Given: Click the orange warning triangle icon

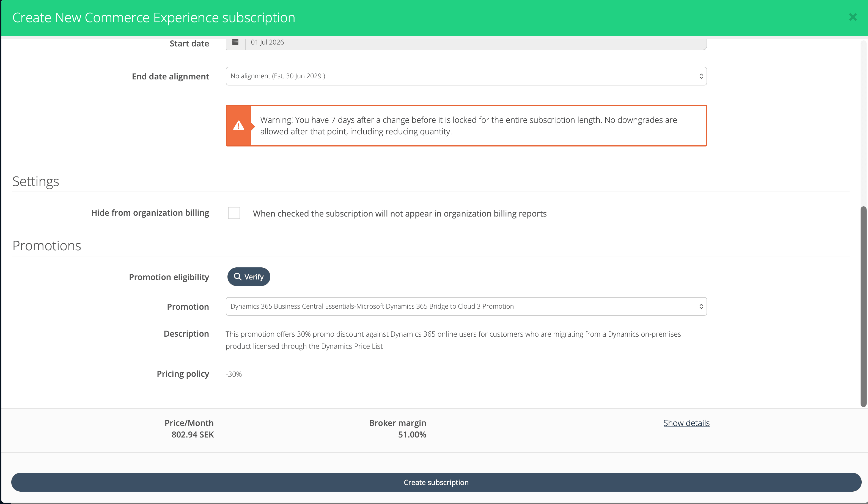Looking at the screenshot, I should [x=238, y=126].
